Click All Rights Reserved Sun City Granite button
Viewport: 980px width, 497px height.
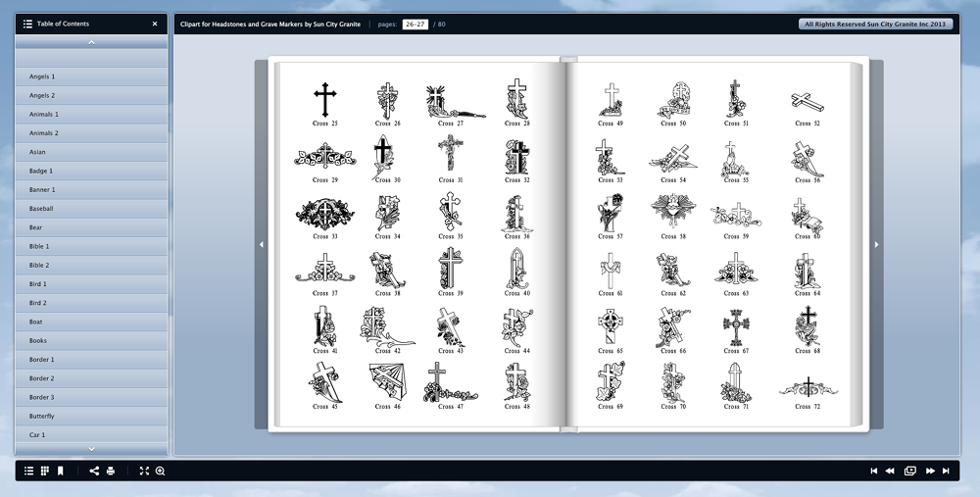tap(876, 24)
